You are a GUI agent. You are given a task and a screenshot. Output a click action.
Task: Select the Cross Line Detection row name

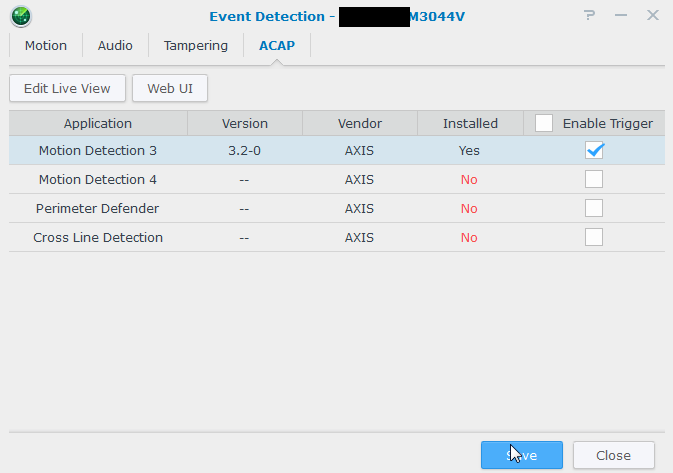tap(98, 237)
